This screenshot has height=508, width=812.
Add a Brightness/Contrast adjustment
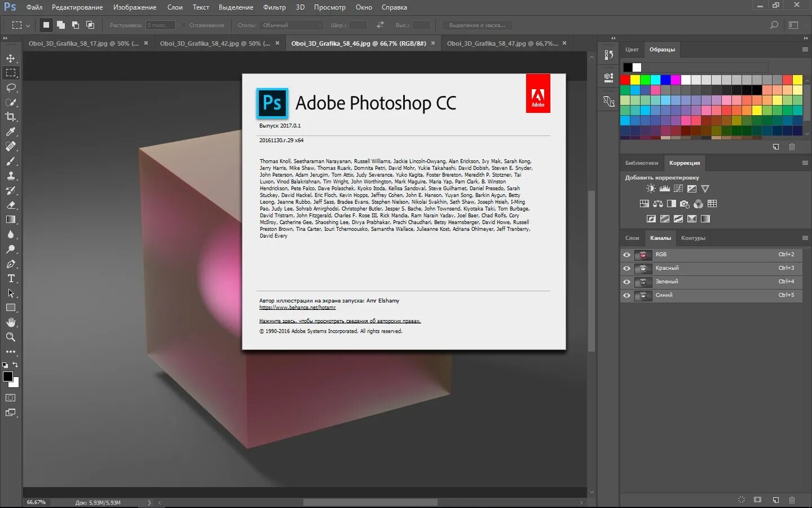pyautogui.click(x=651, y=189)
